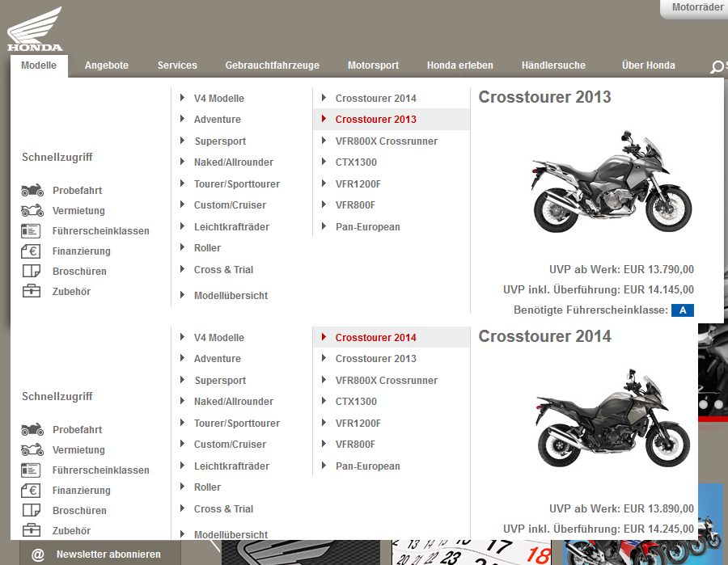Click the Newsletter abonnieren button
This screenshot has width=728, height=565.
pyautogui.click(x=108, y=554)
